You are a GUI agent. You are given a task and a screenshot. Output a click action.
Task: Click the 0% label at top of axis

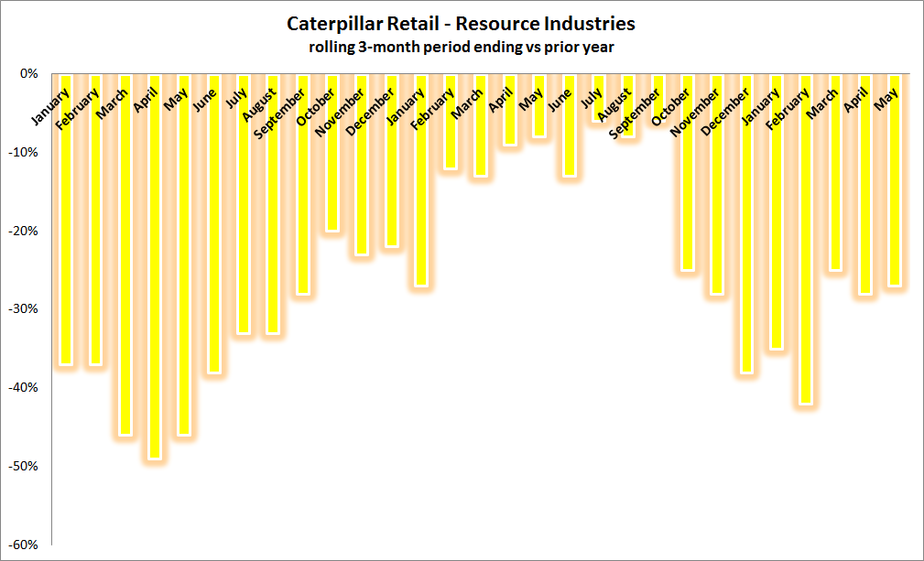click(28, 73)
